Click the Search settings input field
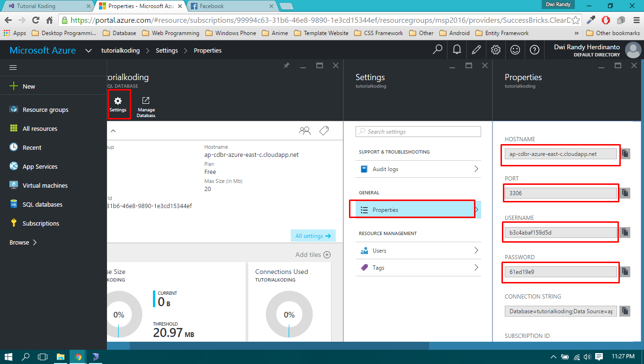Viewport: 644px width, 364px height. [418, 131]
